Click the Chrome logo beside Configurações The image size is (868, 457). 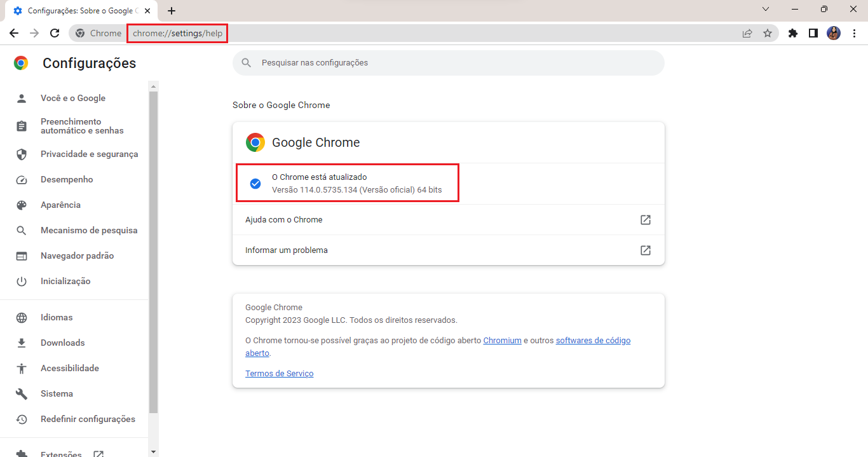pyautogui.click(x=21, y=63)
